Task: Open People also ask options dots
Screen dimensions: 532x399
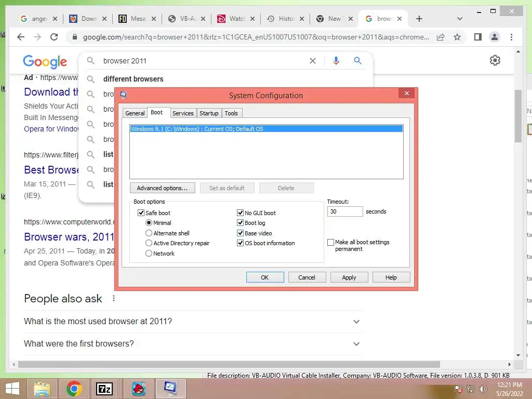Action: [x=114, y=298]
